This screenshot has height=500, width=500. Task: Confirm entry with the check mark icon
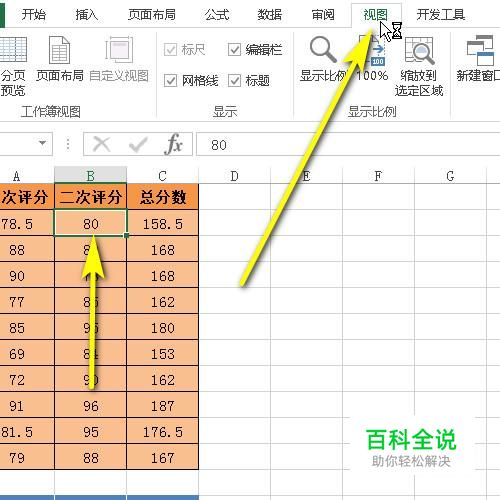pos(138,144)
